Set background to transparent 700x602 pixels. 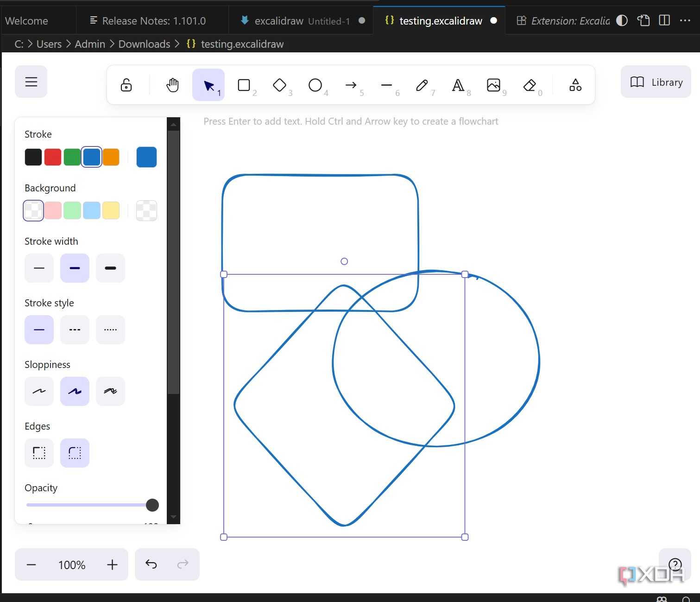(33, 210)
